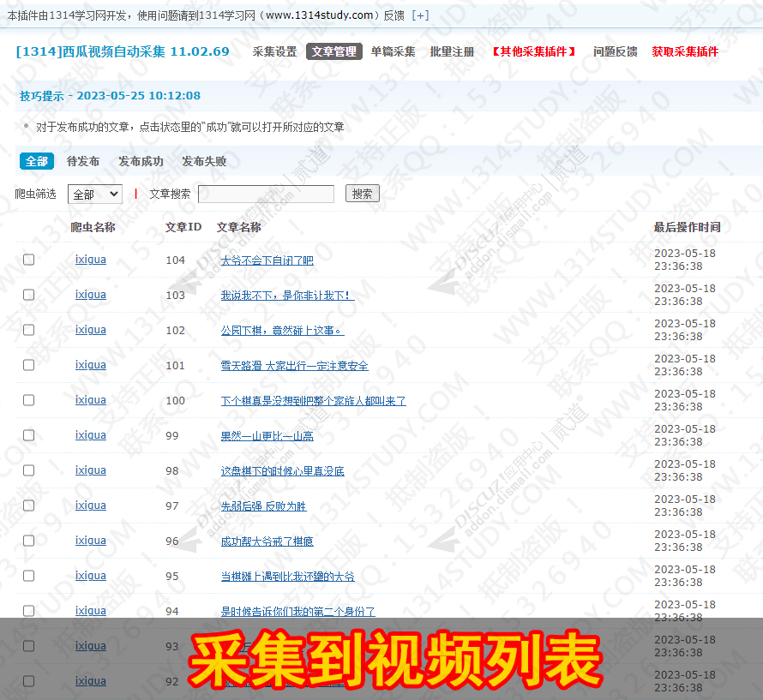This screenshot has width=763, height=700.
Task: Select the 文章管理 menu tab
Action: click(334, 51)
